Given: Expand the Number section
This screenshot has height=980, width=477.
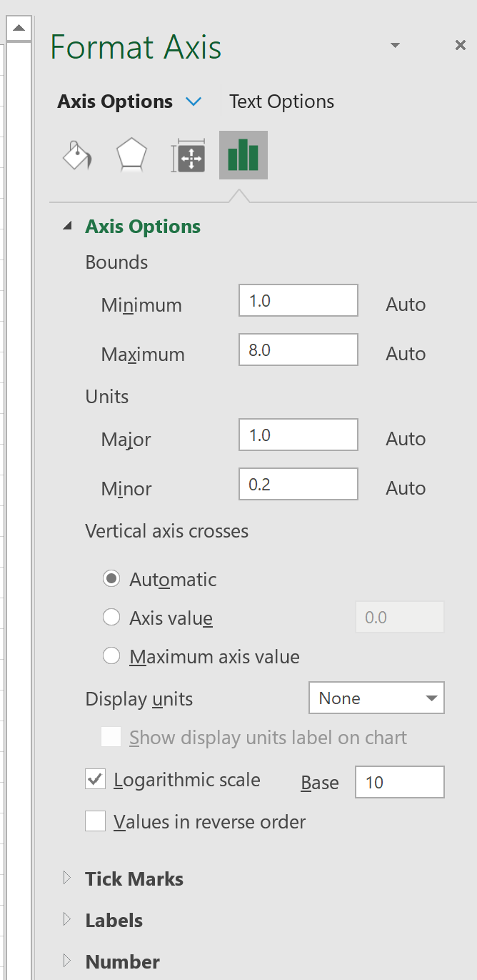Looking at the screenshot, I should pyautogui.click(x=122, y=961).
